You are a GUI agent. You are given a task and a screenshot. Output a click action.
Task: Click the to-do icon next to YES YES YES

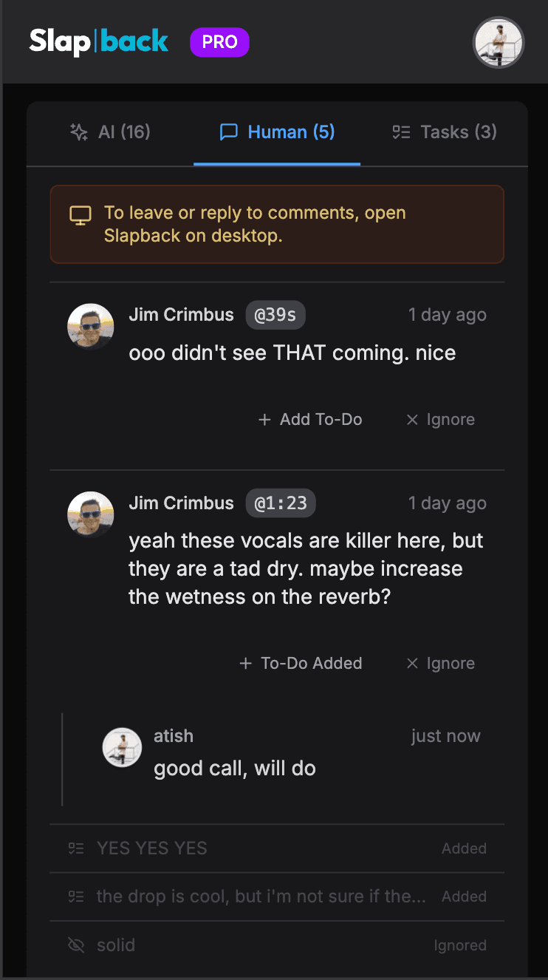[75, 848]
